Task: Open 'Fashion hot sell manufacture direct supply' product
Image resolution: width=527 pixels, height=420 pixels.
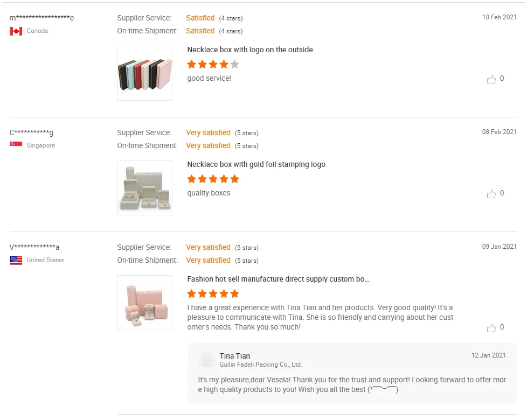Action: coord(279,279)
